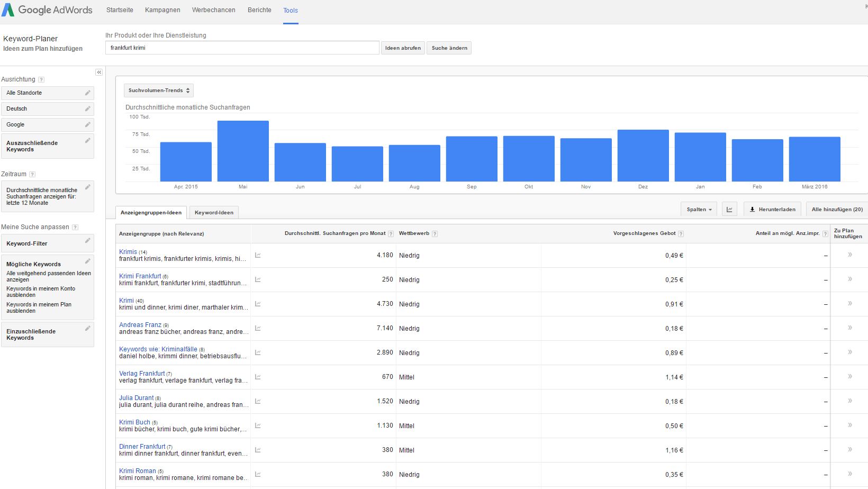Switch to Anzeigengruppen-Ideen tab
The width and height of the screenshot is (868, 489).
[151, 212]
